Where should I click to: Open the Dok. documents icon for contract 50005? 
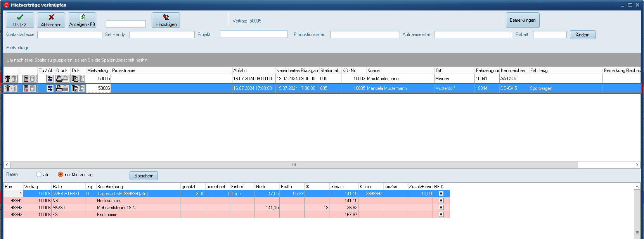pyautogui.click(x=75, y=79)
